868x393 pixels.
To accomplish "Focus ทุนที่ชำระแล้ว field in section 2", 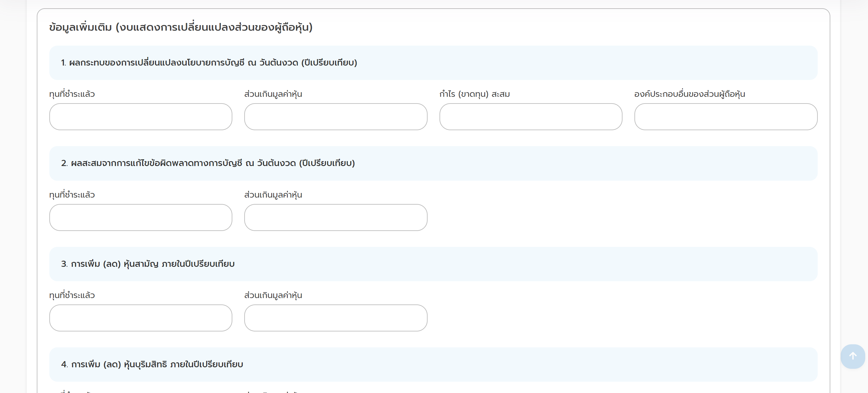I will [x=140, y=217].
